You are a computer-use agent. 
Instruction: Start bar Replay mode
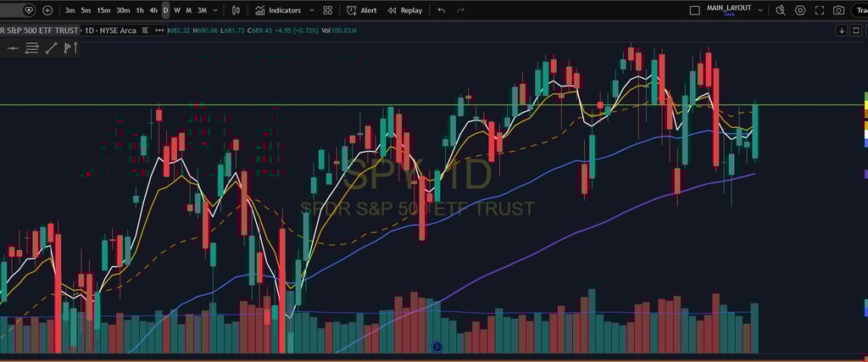(x=404, y=10)
